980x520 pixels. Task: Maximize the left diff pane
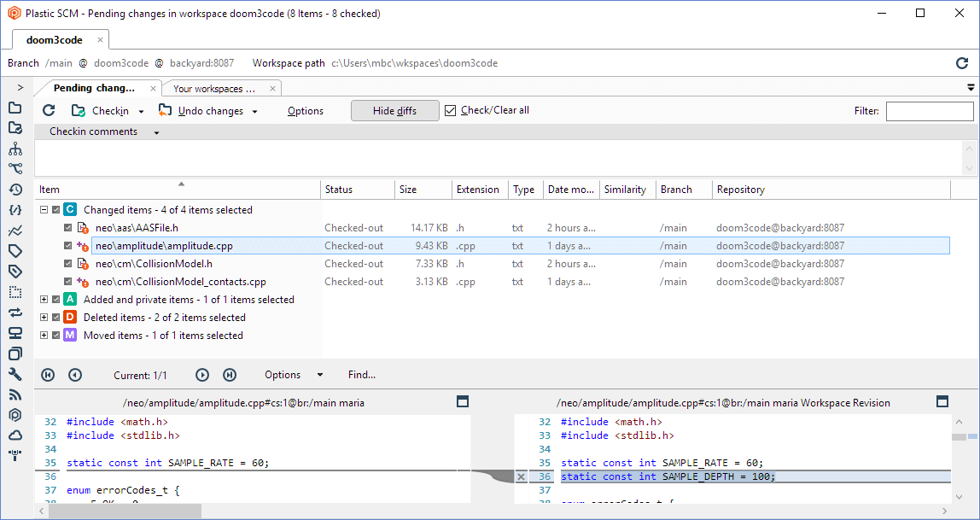(x=463, y=402)
